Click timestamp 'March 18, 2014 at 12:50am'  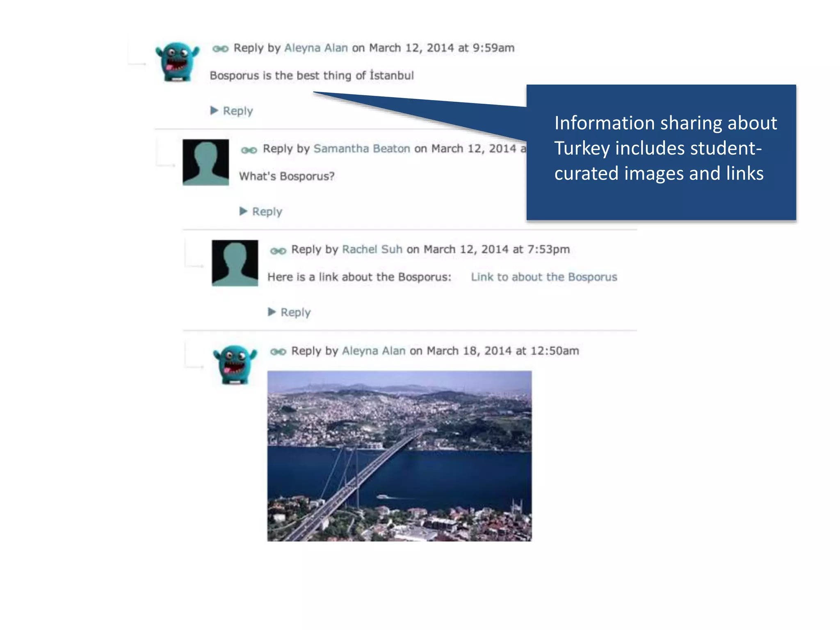pyautogui.click(x=503, y=351)
